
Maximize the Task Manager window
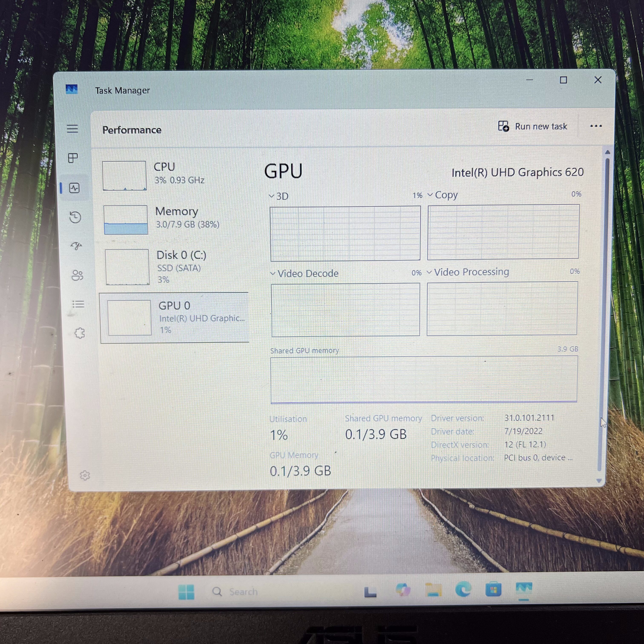click(563, 80)
